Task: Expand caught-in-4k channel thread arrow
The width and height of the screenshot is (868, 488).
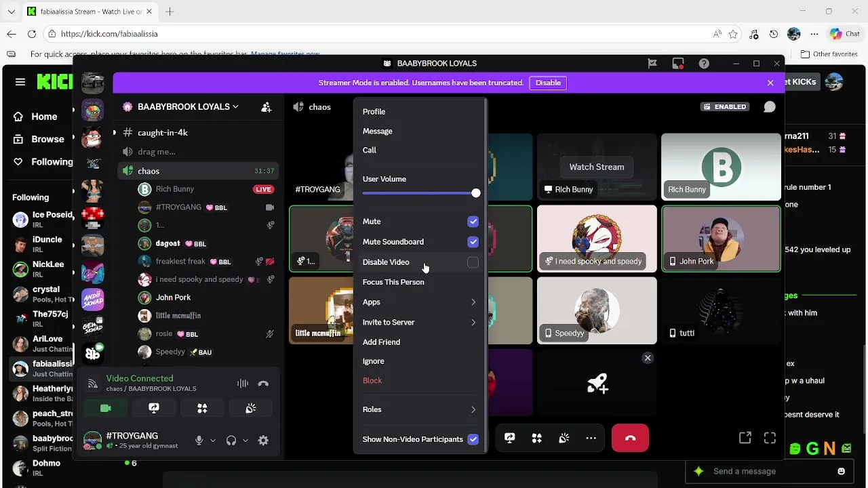Action: coord(114,133)
